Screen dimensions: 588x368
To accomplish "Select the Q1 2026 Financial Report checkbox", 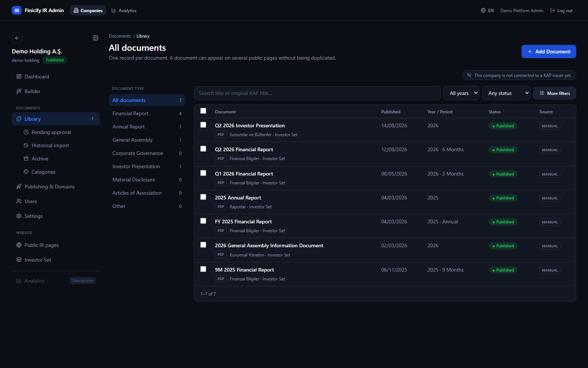I will click(203, 173).
